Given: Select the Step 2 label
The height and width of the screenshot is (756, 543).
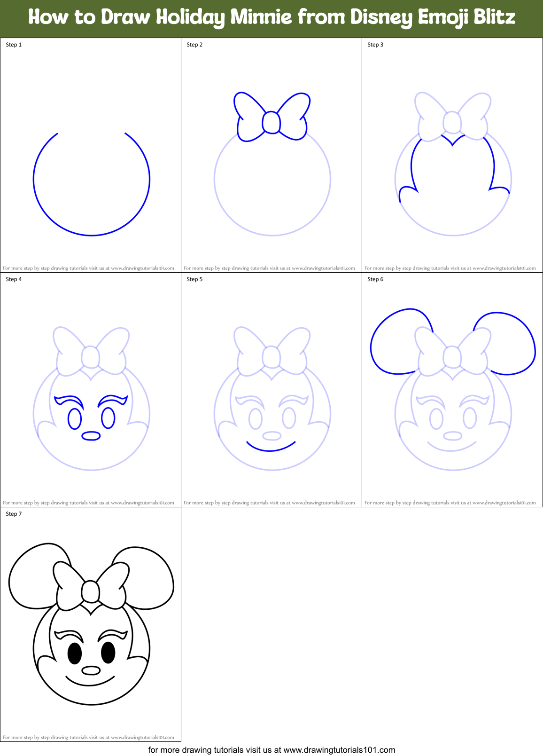Looking at the screenshot, I should point(194,45).
